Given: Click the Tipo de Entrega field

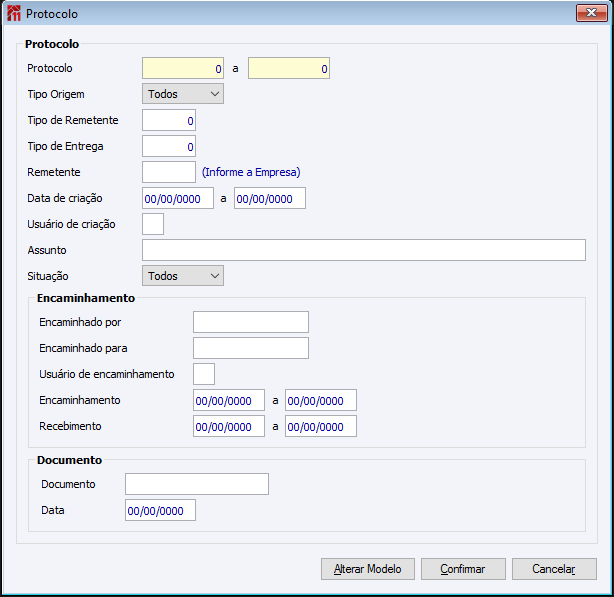Looking at the screenshot, I should pos(169,146).
